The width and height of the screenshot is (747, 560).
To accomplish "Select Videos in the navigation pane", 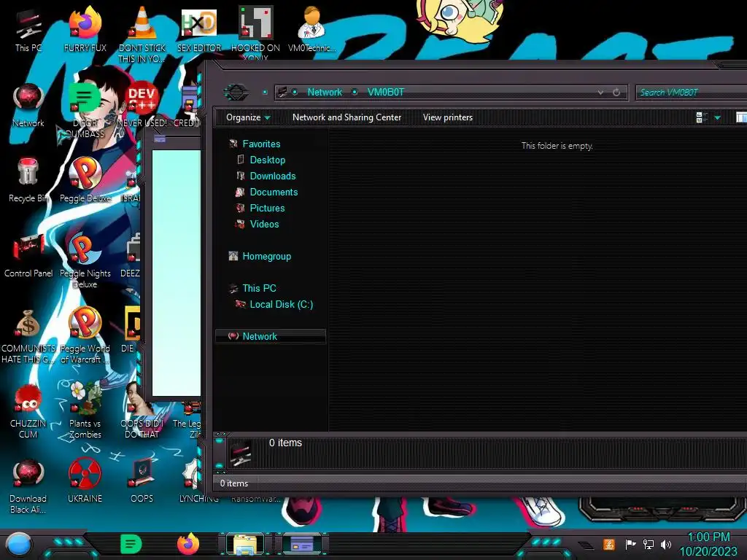I will tap(264, 225).
